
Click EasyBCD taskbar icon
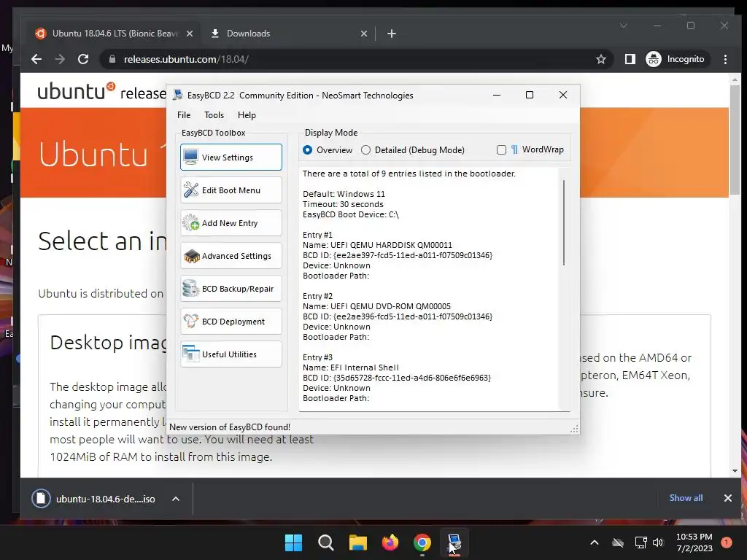tap(454, 542)
